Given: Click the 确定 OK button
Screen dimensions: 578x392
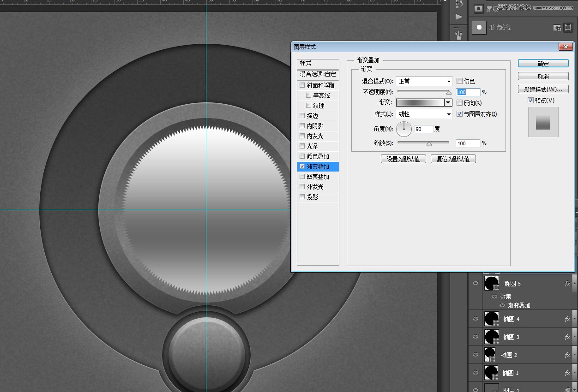Looking at the screenshot, I should click(x=543, y=64).
